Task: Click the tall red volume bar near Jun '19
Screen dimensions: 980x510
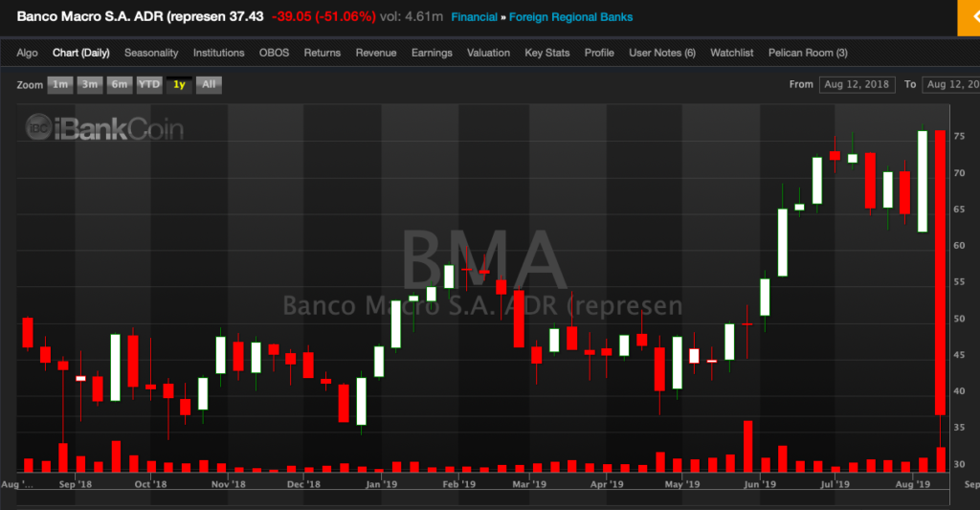Action: 747,446
